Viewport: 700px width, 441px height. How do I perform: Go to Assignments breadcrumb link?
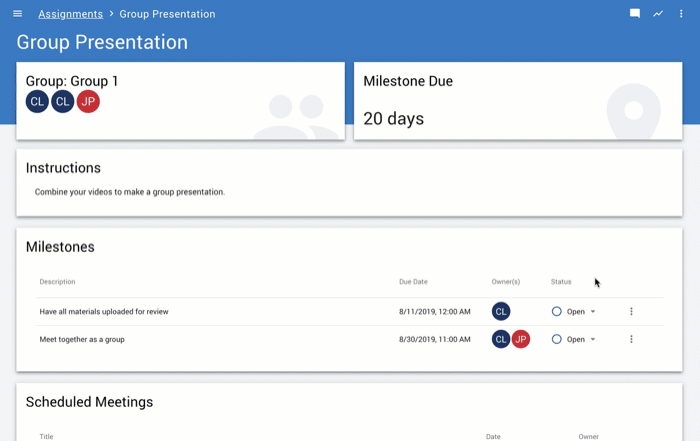pos(70,14)
